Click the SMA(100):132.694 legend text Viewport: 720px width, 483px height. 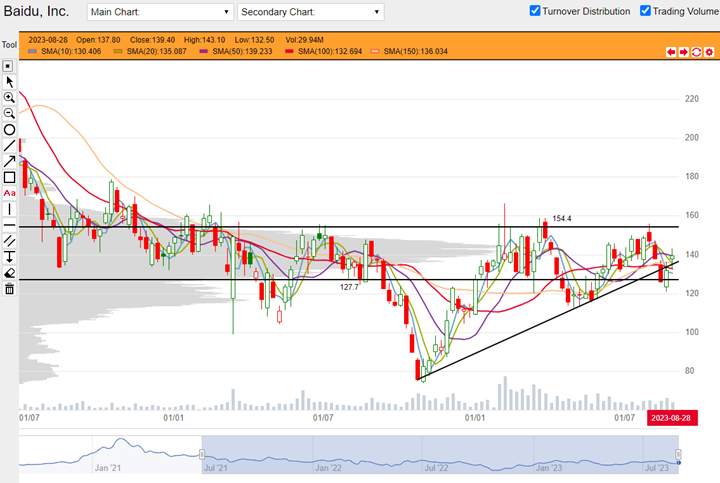tap(330, 51)
